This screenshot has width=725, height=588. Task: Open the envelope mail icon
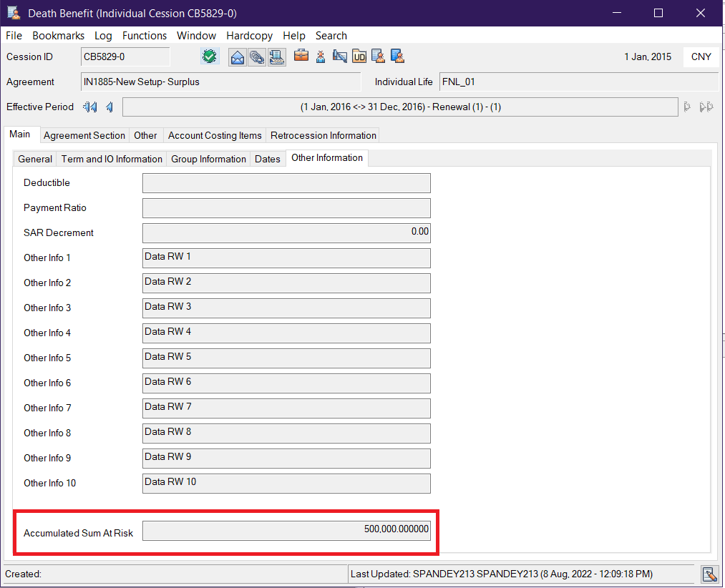coord(237,57)
